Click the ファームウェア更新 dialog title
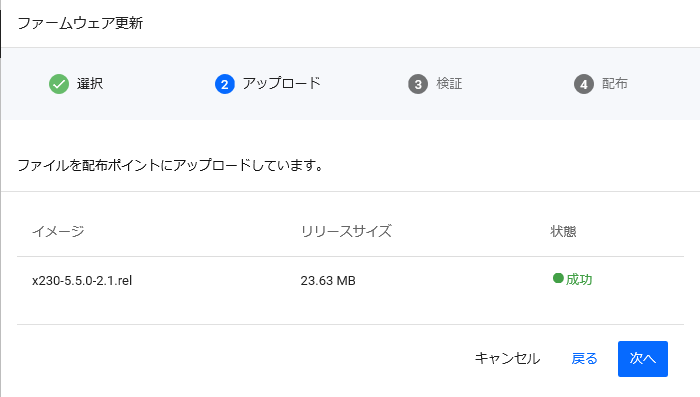Screen dimensions: 700x397 click(80, 23)
